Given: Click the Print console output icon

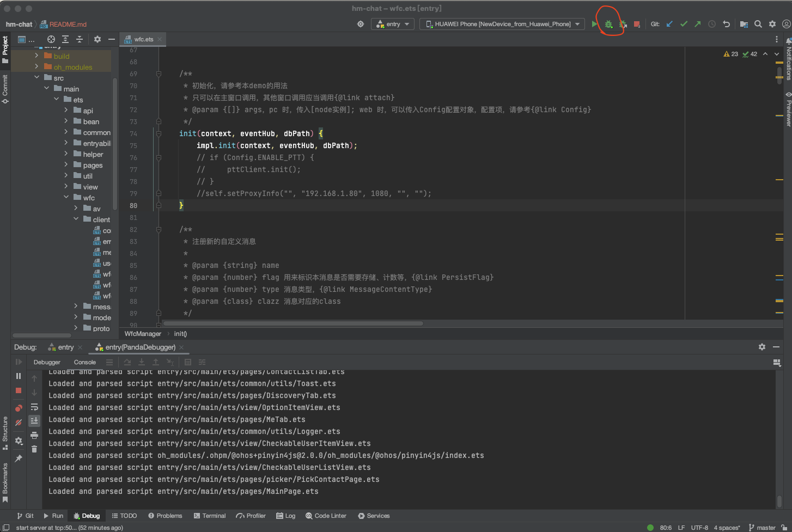Looking at the screenshot, I should pyautogui.click(x=34, y=435).
